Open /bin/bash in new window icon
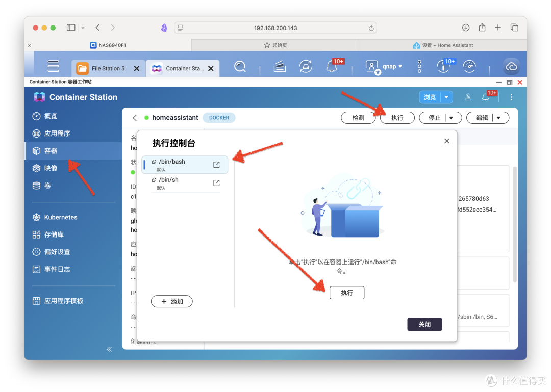This screenshot has width=551, height=392. [216, 165]
